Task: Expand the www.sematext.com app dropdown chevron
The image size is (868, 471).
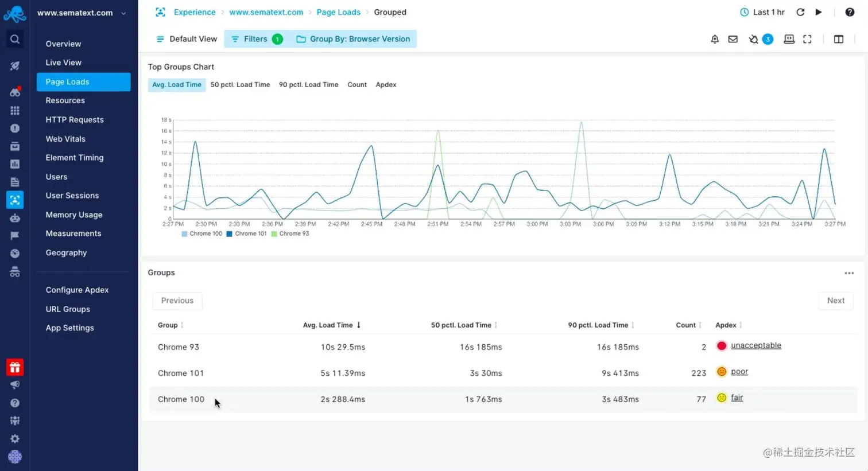Action: [123, 13]
